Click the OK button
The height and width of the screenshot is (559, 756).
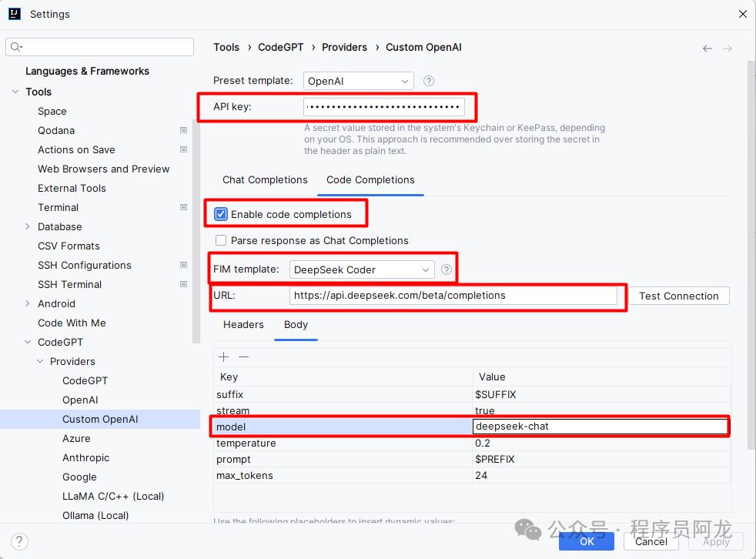point(587,541)
